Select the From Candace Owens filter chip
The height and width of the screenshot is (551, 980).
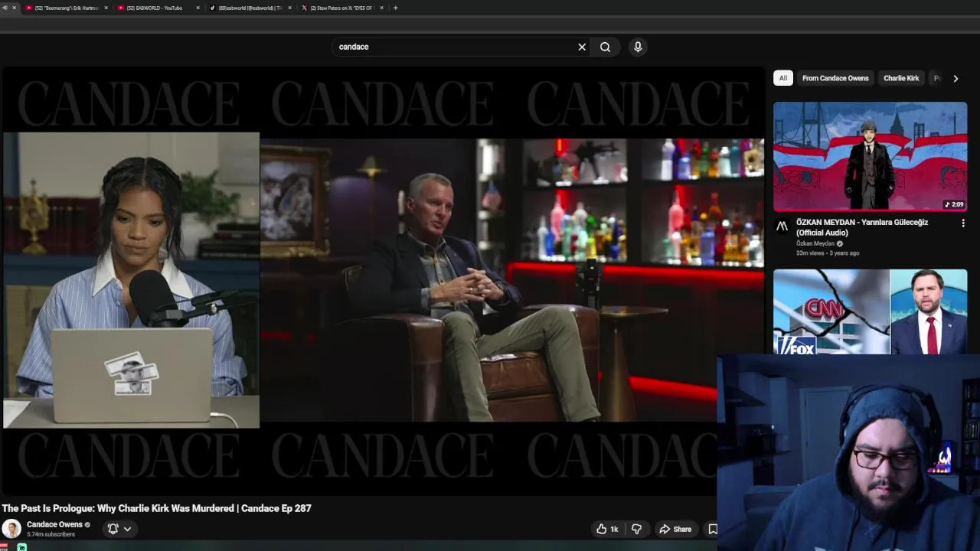835,78
